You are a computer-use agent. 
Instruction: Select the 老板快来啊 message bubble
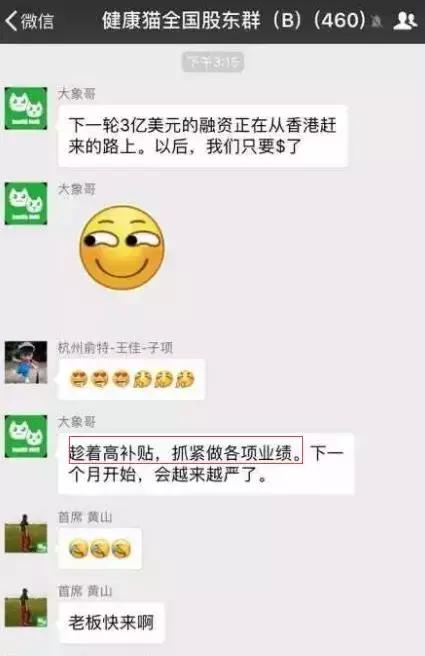[111, 623]
